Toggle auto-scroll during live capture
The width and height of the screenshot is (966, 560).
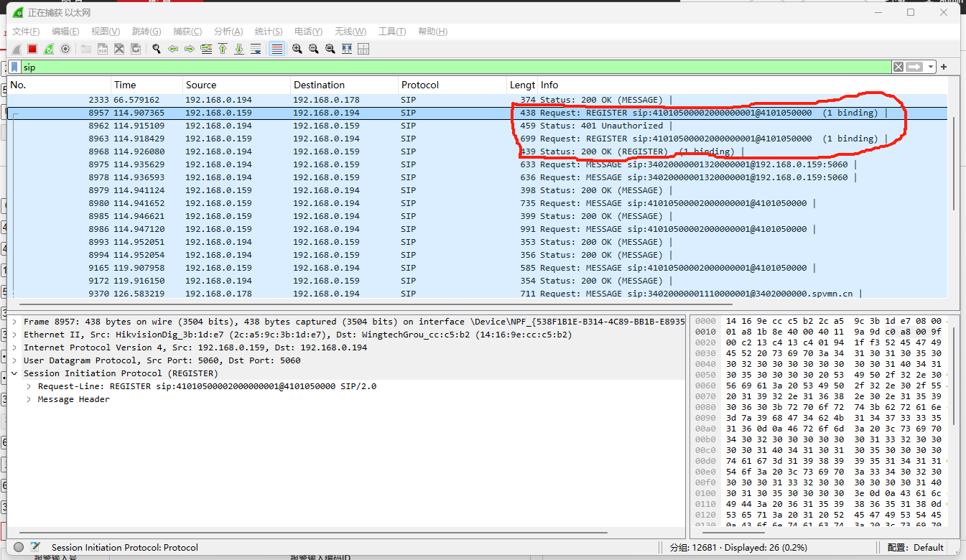pos(256,49)
